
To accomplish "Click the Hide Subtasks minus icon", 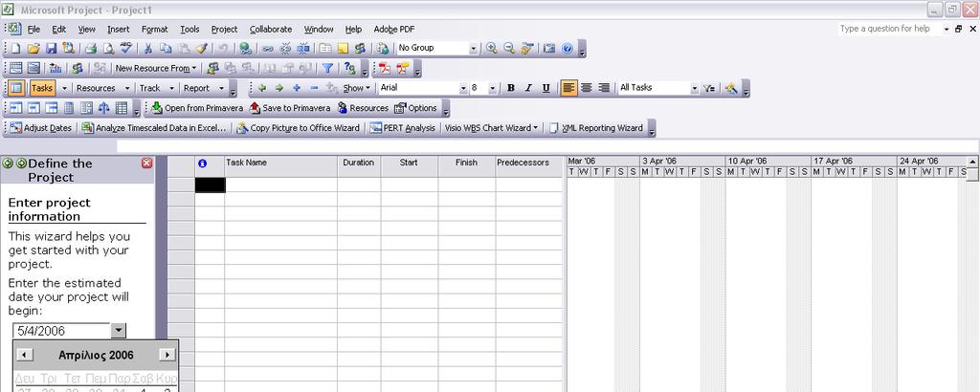I will (x=314, y=88).
